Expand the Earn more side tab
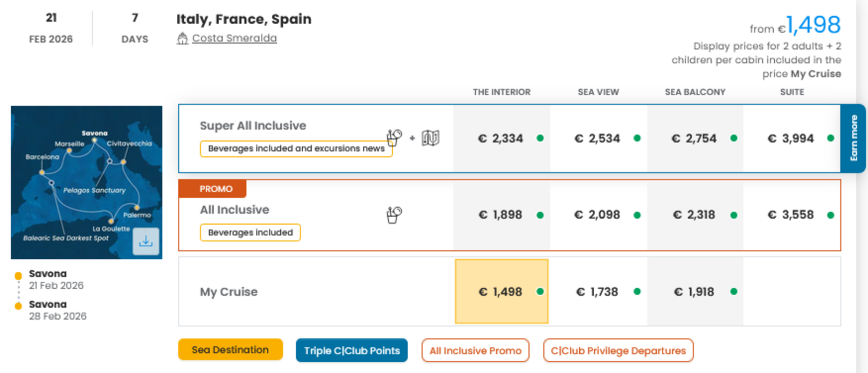 coord(854,138)
